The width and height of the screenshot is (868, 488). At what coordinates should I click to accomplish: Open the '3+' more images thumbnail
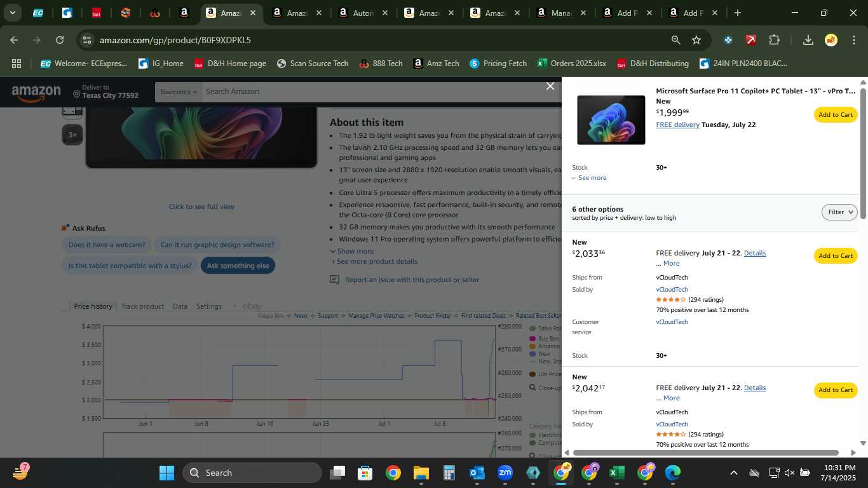click(72, 135)
